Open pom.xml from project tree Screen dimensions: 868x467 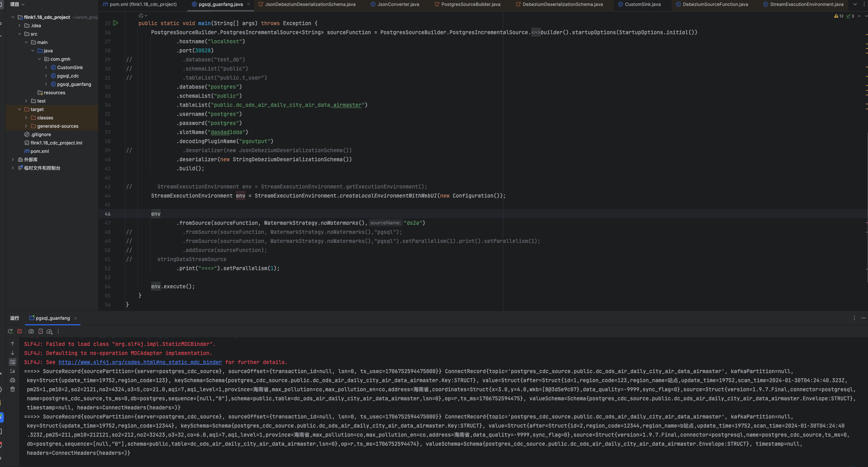point(36,151)
